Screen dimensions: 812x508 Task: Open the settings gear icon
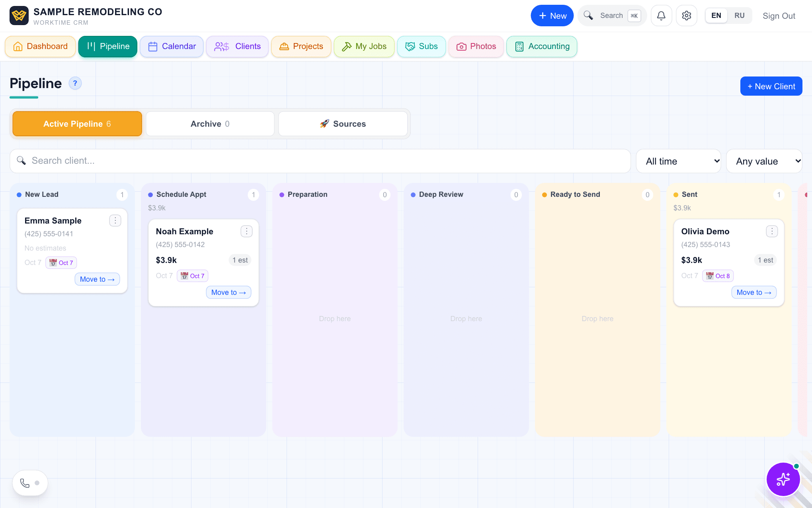pyautogui.click(x=686, y=16)
